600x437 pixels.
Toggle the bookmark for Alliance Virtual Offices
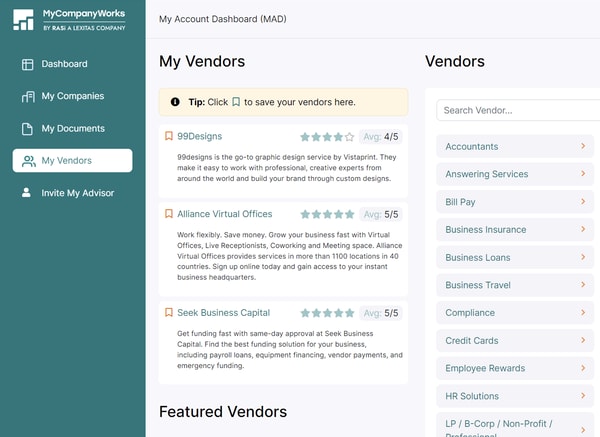point(169,214)
